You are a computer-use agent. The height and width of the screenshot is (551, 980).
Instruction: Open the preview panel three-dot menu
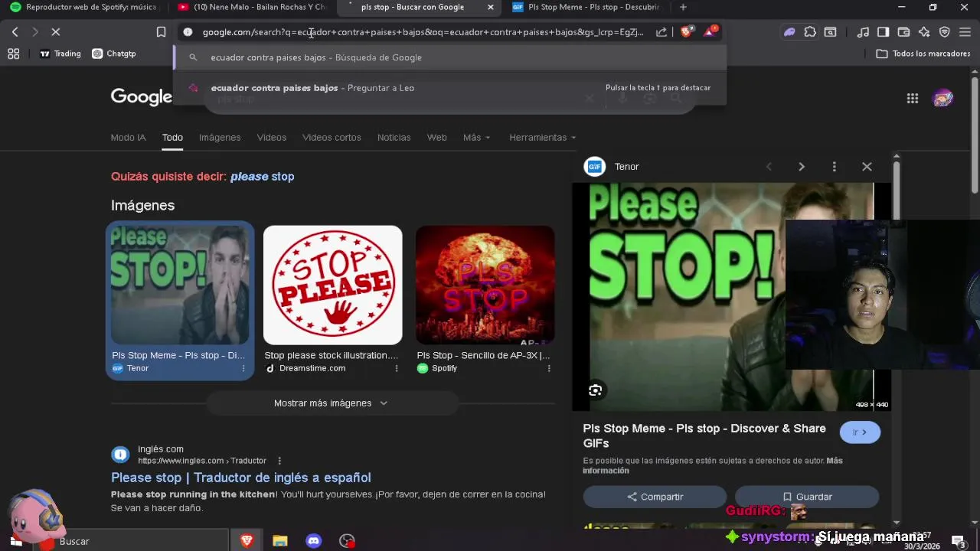(834, 167)
